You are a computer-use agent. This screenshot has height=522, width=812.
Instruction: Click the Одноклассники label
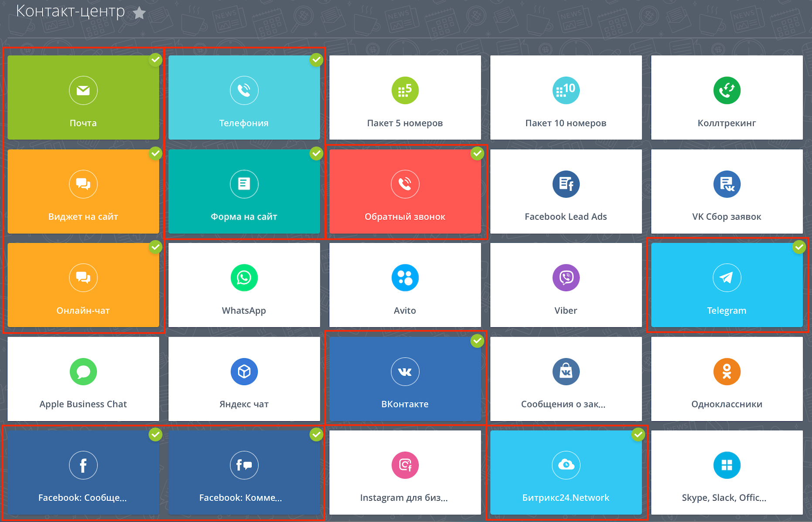click(727, 404)
